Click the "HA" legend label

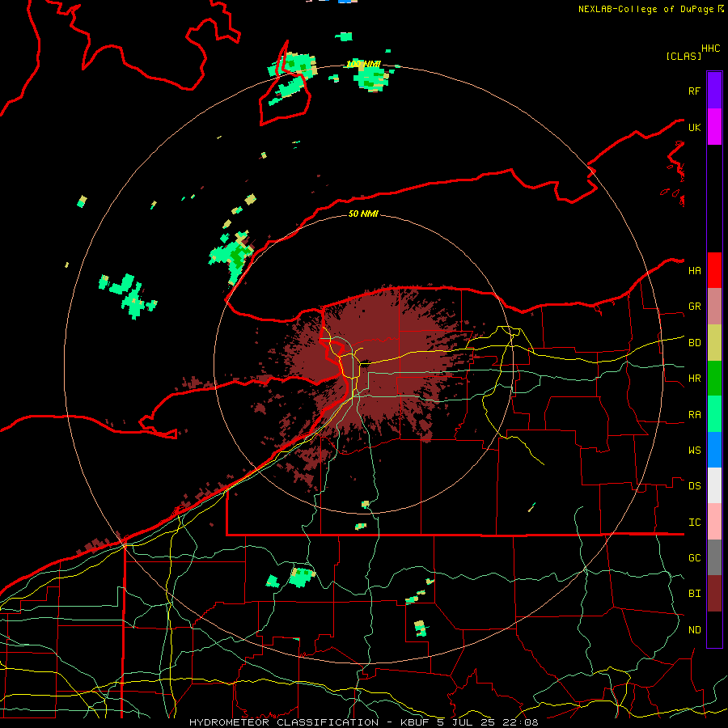coord(694,270)
